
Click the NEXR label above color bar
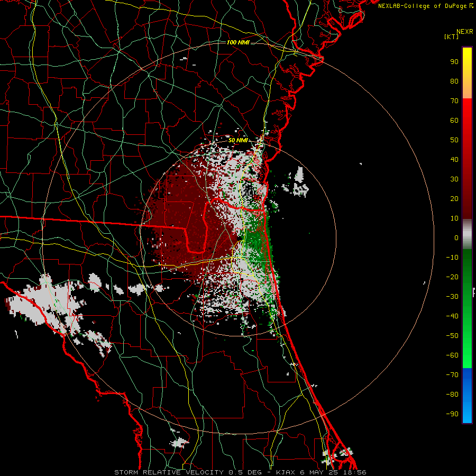(465, 32)
